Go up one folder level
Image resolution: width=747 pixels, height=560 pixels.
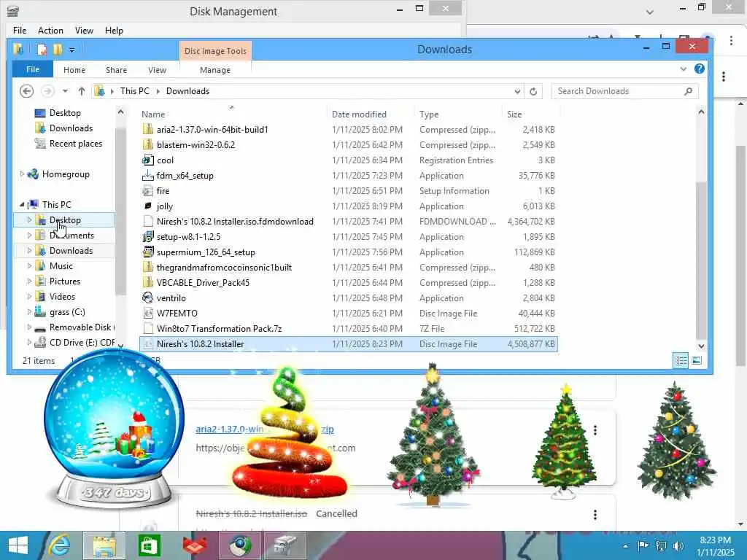point(82,91)
